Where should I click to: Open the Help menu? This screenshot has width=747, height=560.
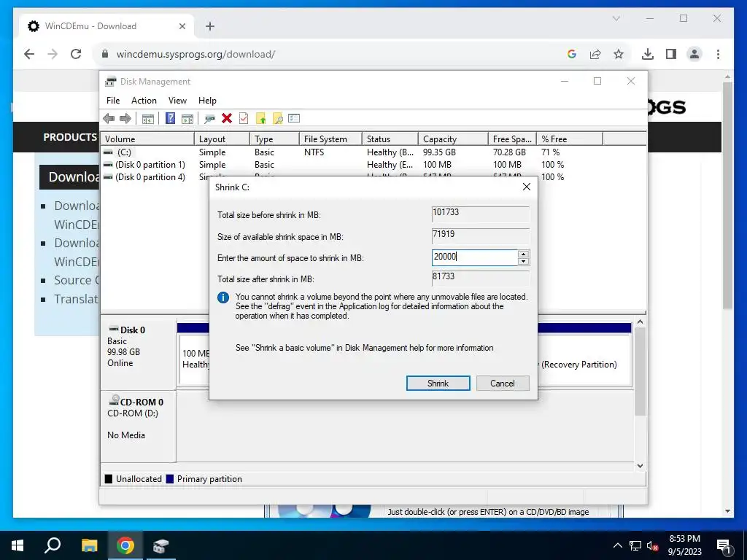207,101
